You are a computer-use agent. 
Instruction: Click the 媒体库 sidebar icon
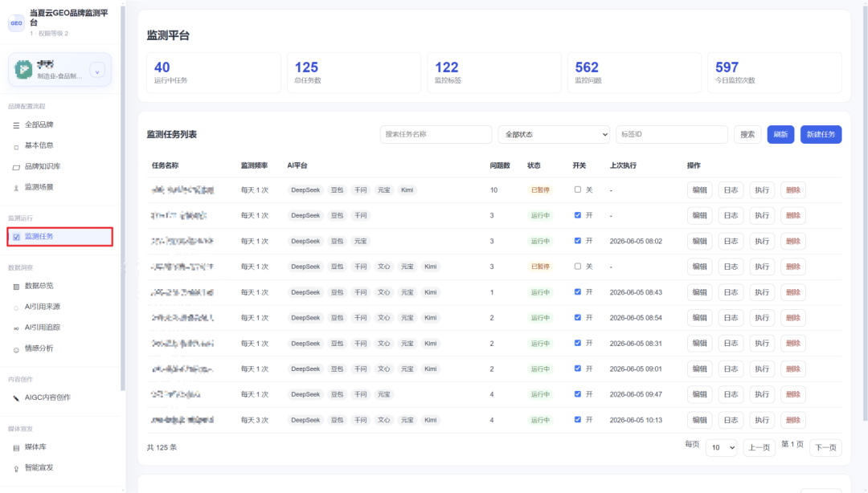tap(16, 447)
